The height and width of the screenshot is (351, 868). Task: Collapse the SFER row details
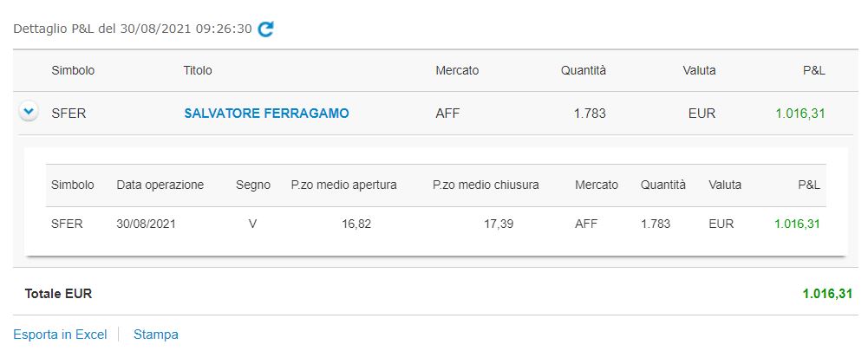(x=29, y=113)
